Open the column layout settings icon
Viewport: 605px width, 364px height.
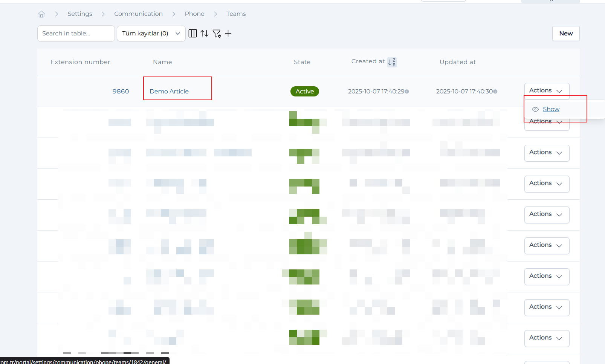pyautogui.click(x=192, y=34)
